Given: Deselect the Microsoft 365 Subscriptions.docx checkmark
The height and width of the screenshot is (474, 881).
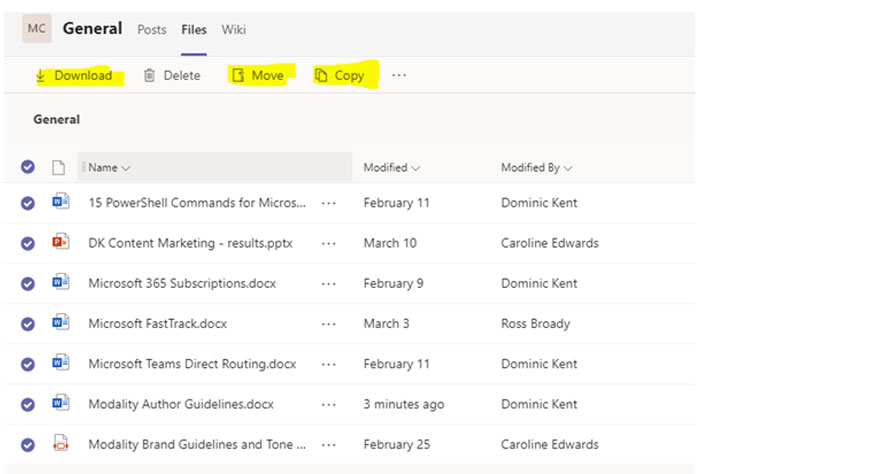Looking at the screenshot, I should [28, 284].
